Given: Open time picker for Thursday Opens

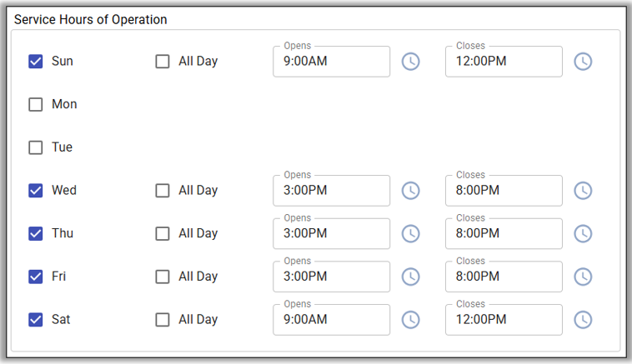Looking at the screenshot, I should (410, 234).
